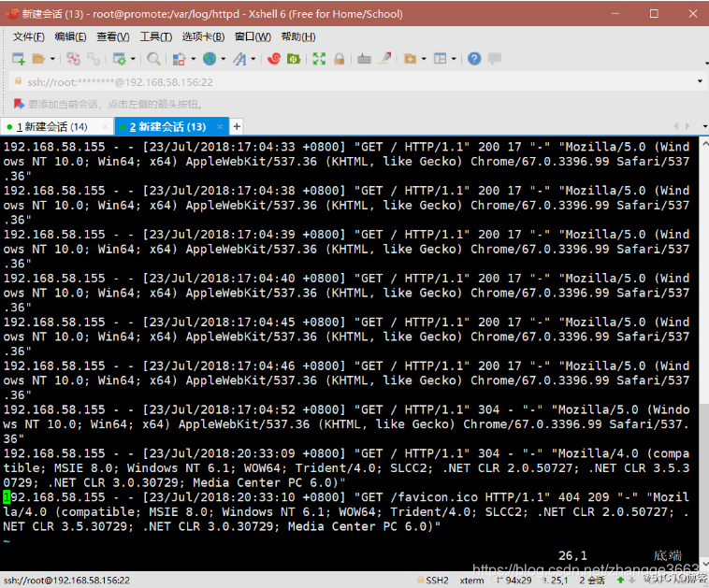Click the xterm status bar entry

(471, 581)
